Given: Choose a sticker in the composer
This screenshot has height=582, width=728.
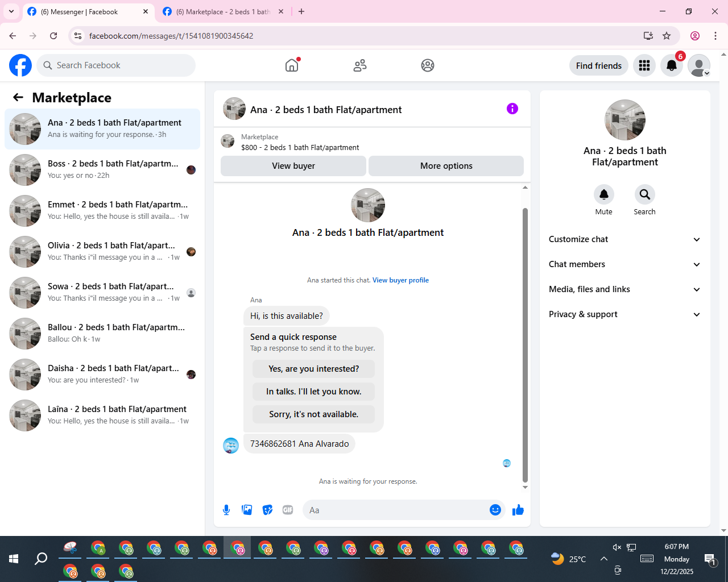Looking at the screenshot, I should [267, 510].
